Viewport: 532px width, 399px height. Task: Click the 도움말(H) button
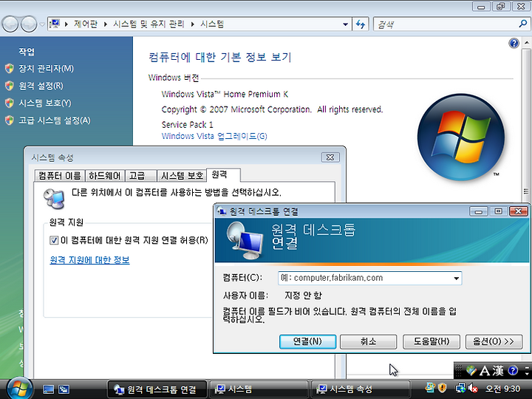[432, 341]
